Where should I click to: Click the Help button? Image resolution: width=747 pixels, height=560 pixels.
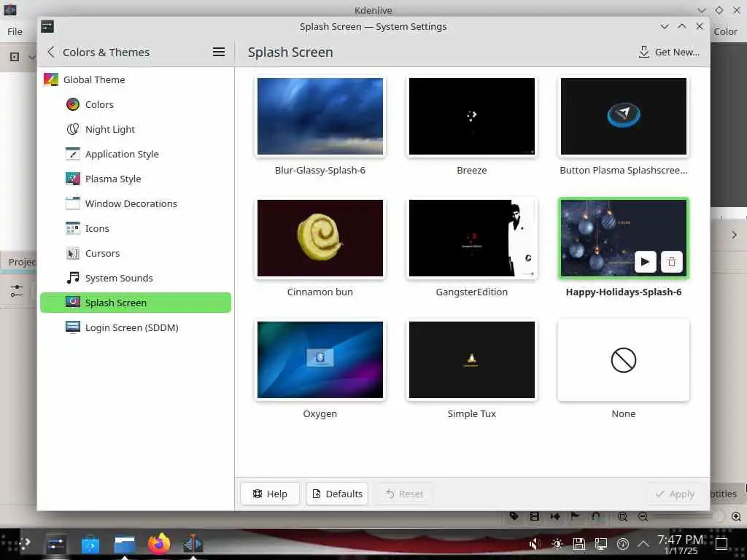tap(270, 494)
